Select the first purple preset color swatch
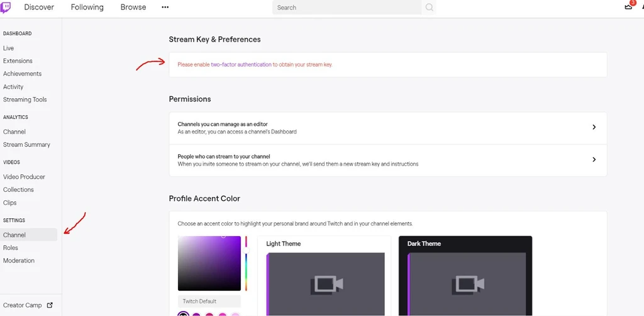 pos(183,314)
